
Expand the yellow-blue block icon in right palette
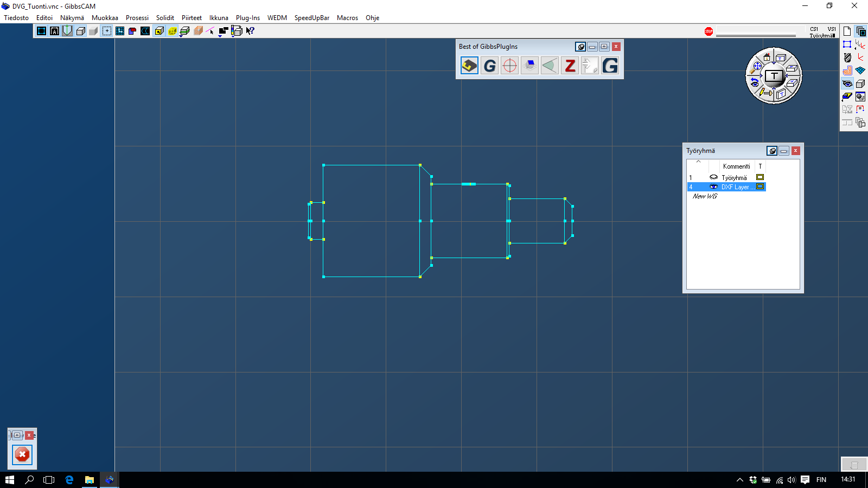tap(847, 97)
